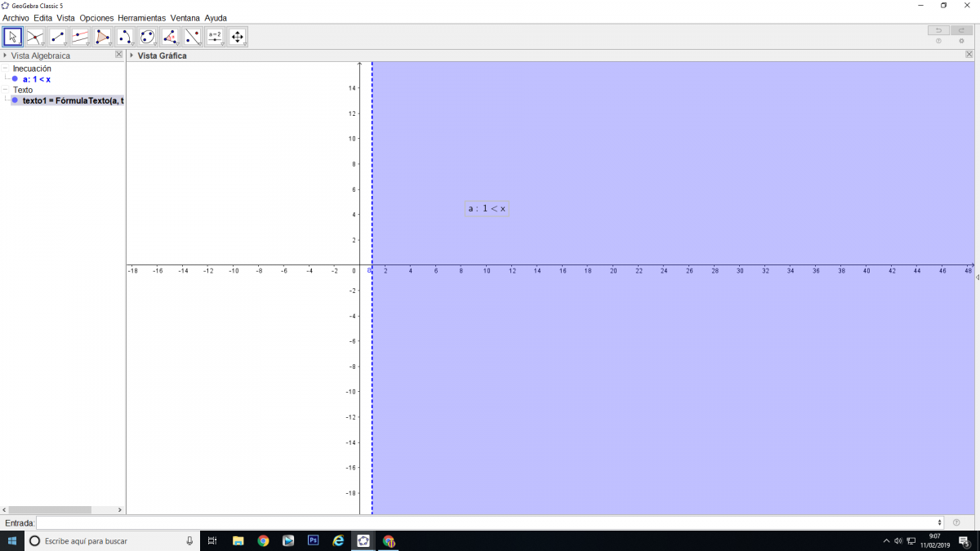The width and height of the screenshot is (980, 551).
Task: Open the Opciones menu
Action: [96, 18]
